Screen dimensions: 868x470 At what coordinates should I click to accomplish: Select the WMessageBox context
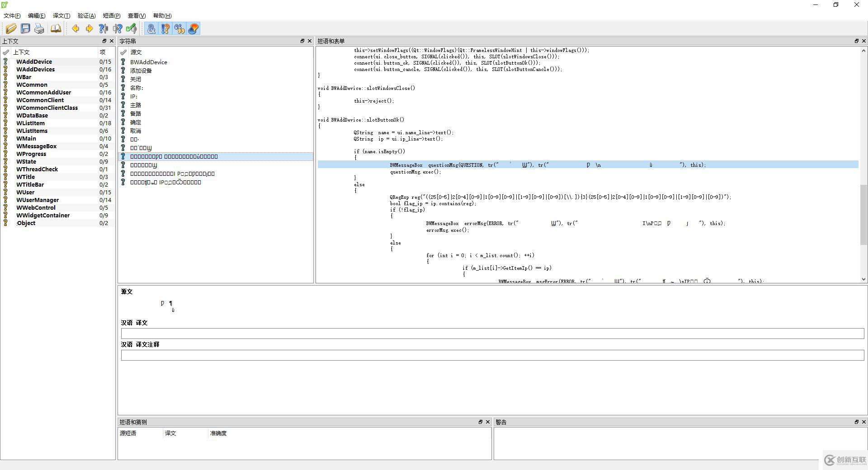click(57, 146)
